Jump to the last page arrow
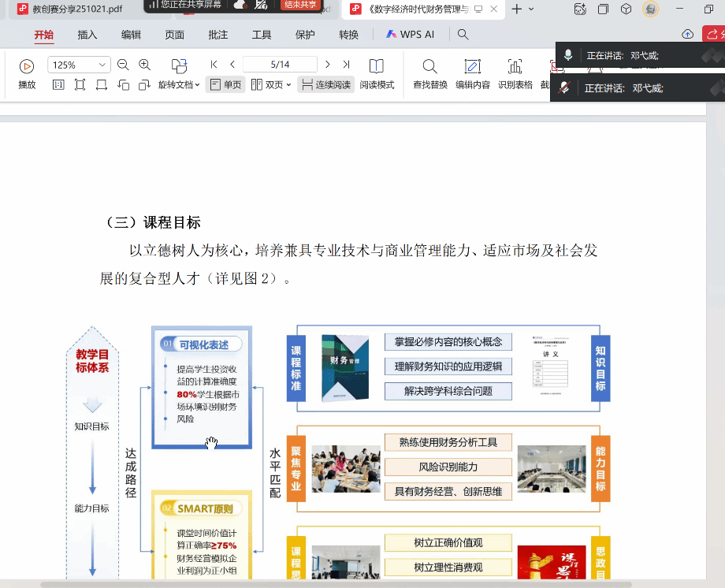 click(x=346, y=65)
